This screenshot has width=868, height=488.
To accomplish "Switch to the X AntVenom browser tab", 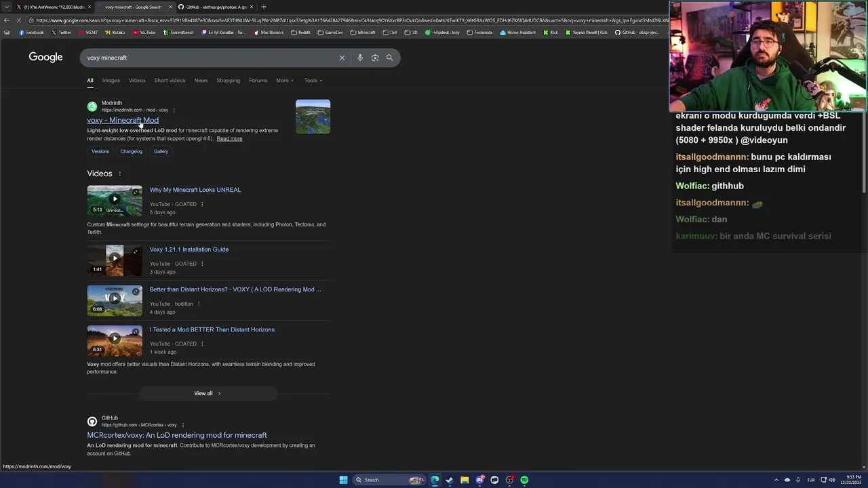I will (54, 7).
